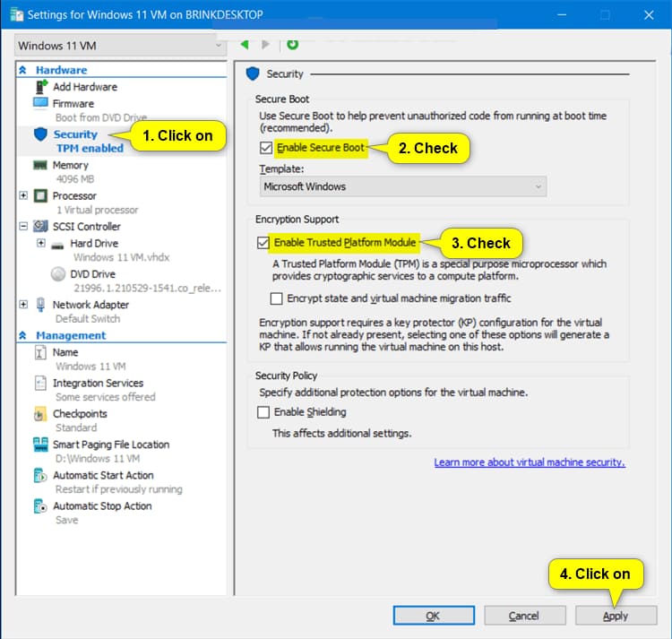Screen dimensions: 672x639
Task: Select the Network Adapter icon
Action: (40, 305)
